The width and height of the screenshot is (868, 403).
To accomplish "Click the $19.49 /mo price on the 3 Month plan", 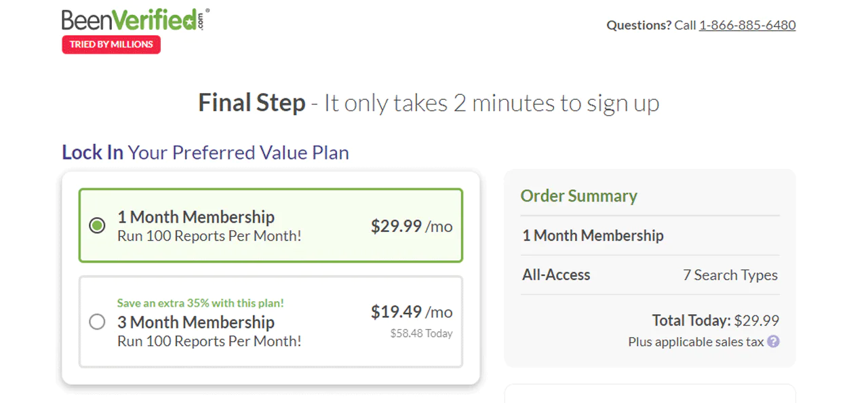I will point(412,311).
